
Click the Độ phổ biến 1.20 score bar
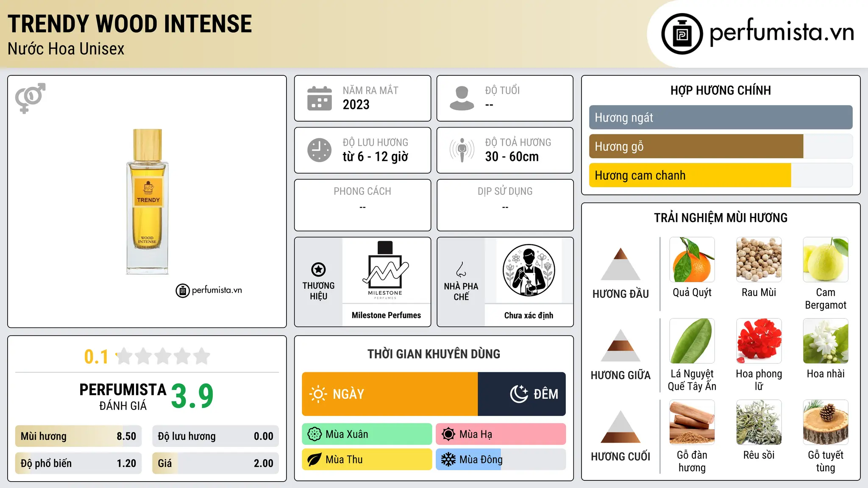point(78,463)
